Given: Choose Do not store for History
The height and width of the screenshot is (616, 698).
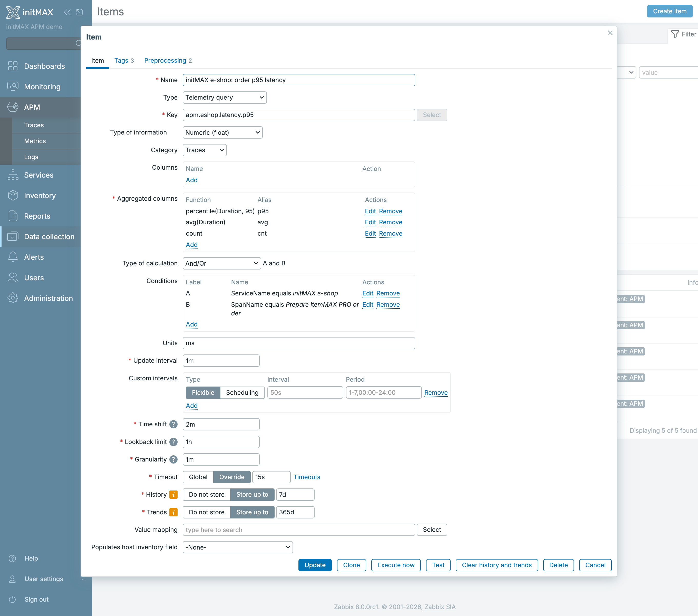Looking at the screenshot, I should (x=207, y=494).
